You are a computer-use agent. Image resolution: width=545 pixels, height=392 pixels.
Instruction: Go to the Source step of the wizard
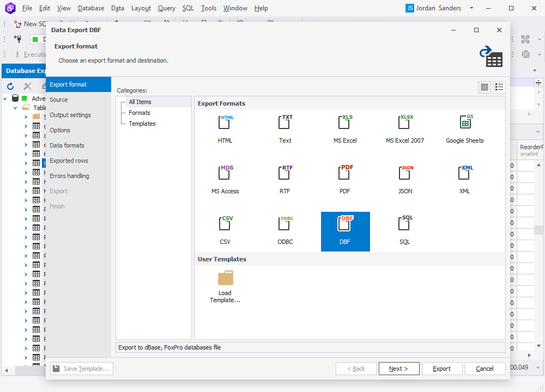[58, 100]
